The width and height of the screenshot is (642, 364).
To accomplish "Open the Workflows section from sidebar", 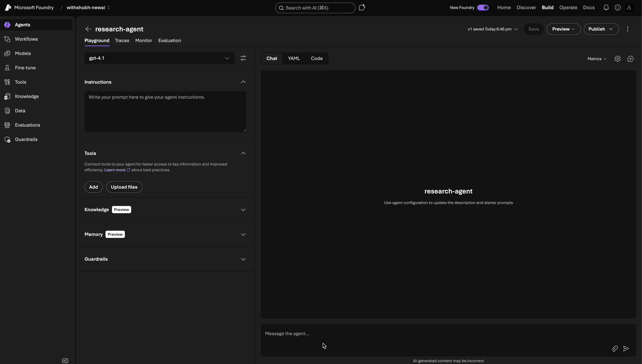I will point(8,39).
